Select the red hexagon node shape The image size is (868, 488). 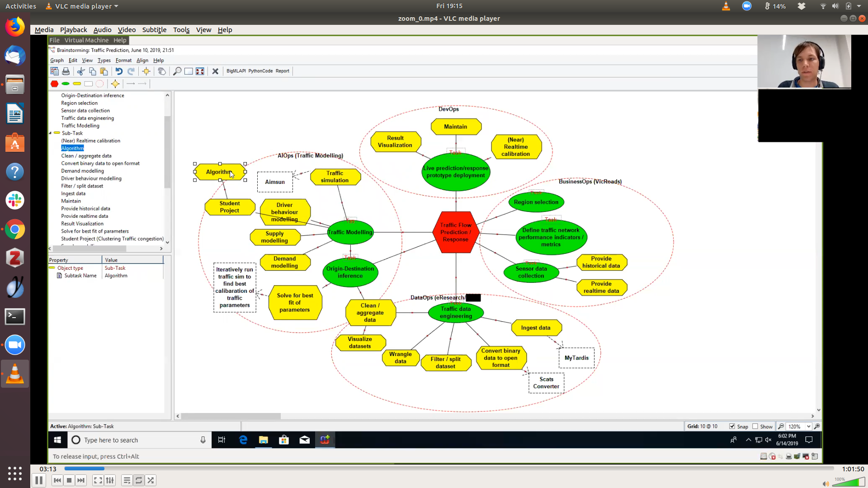pyautogui.click(x=54, y=84)
